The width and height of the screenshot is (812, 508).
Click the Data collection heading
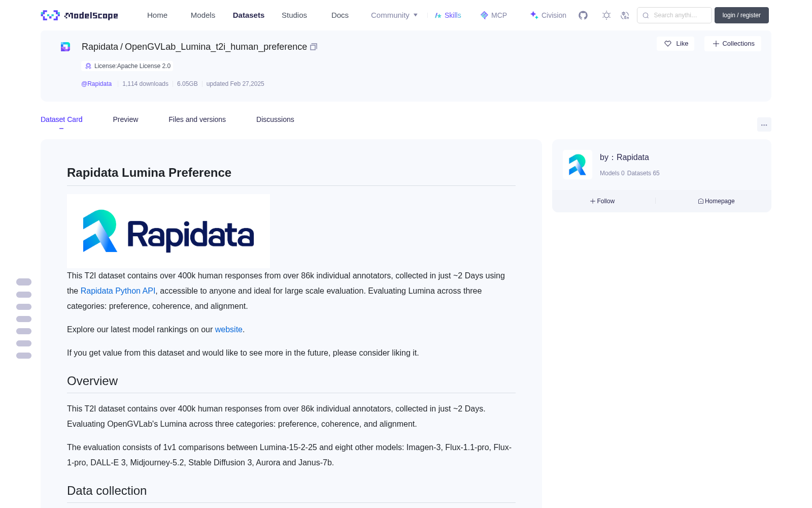coord(107,491)
